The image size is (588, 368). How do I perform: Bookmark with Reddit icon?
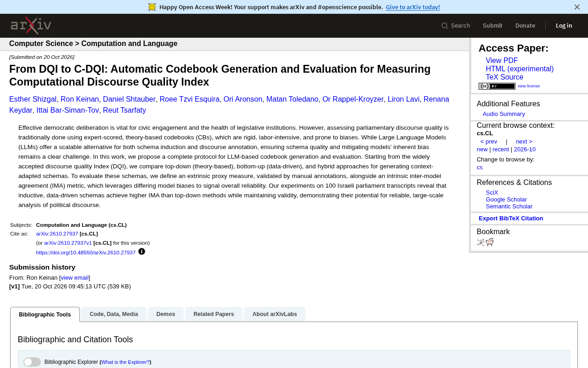[490, 242]
